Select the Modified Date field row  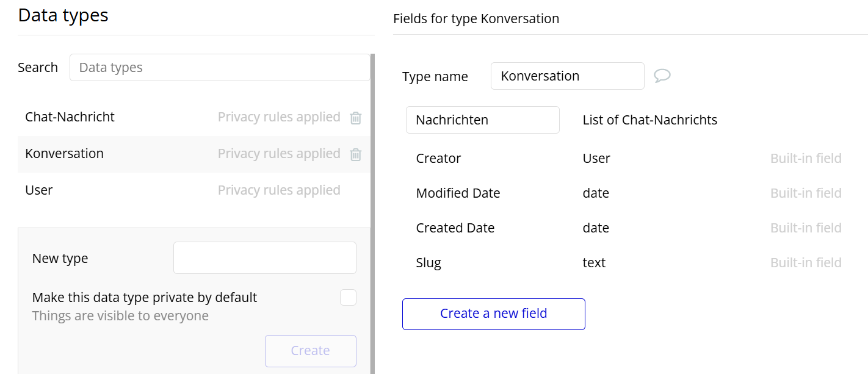(458, 193)
